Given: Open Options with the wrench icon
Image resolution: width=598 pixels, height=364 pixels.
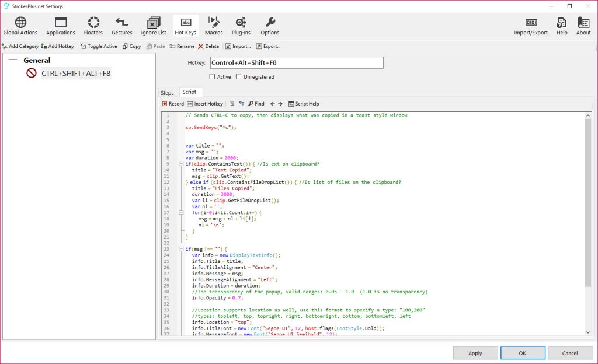Looking at the screenshot, I should pyautogui.click(x=270, y=26).
